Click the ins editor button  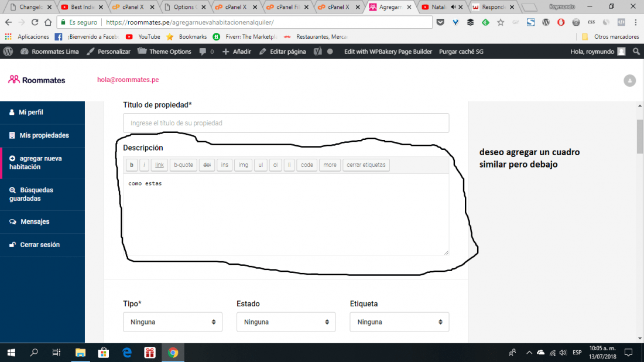[224, 165]
